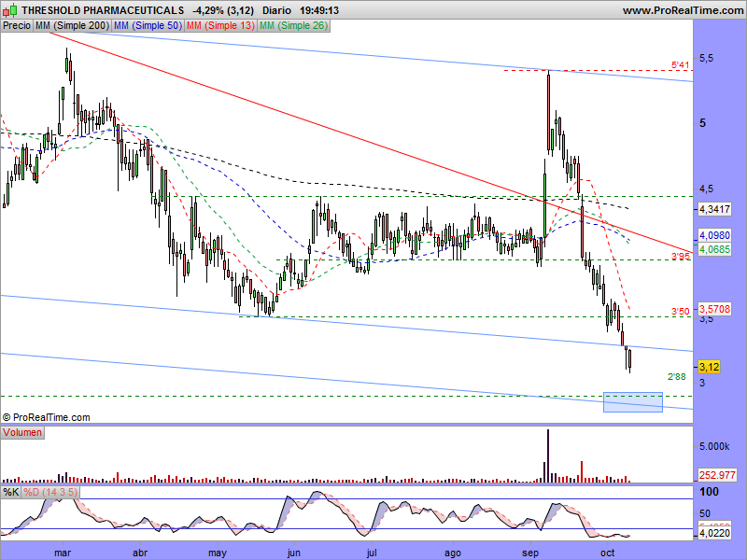The image size is (747, 560).
Task: Open the www.ProRealTime.com link
Action: [x=683, y=10]
